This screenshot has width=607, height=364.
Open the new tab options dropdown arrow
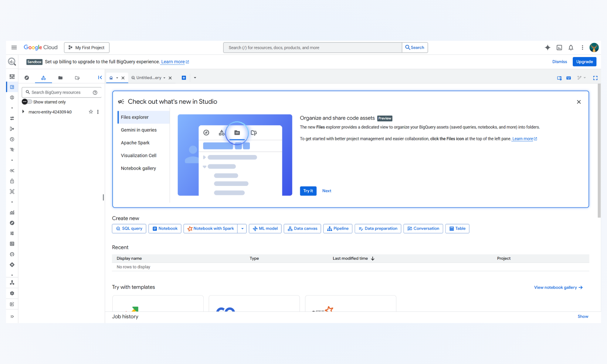point(195,78)
